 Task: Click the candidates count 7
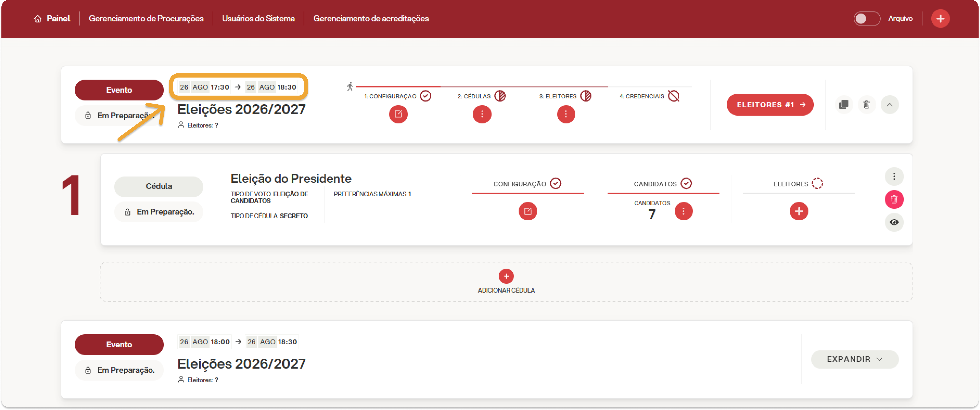(652, 215)
